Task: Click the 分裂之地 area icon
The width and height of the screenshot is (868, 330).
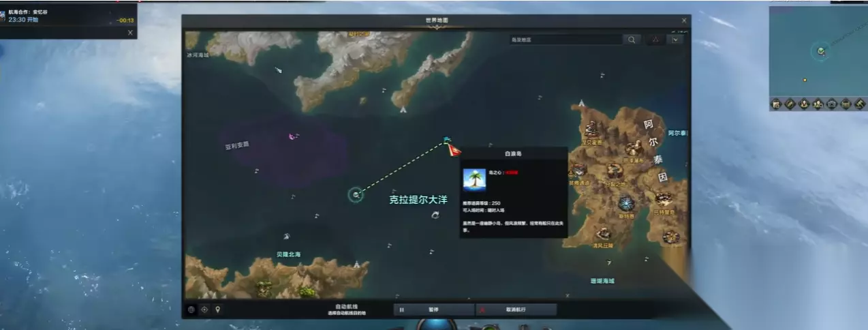Action: 616,170
